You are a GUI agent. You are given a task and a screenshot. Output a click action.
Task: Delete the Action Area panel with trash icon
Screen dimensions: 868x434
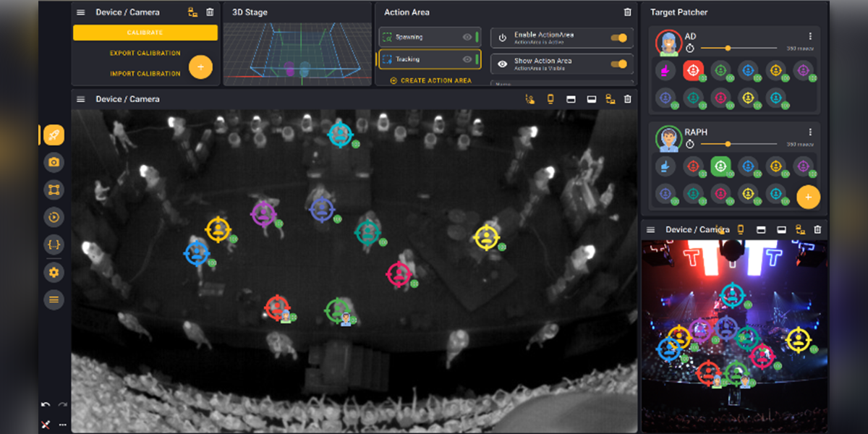coord(627,12)
